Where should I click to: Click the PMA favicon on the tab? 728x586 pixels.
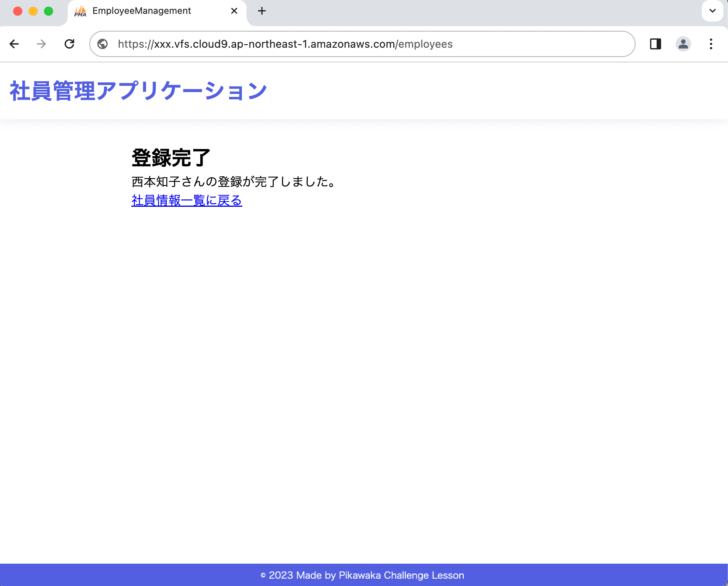point(80,11)
